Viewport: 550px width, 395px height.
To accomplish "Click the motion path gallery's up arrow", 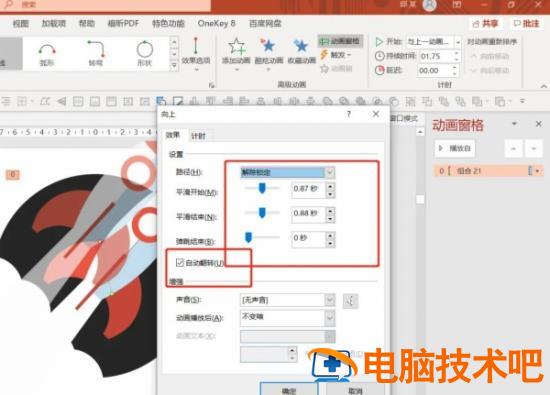I will [174, 42].
